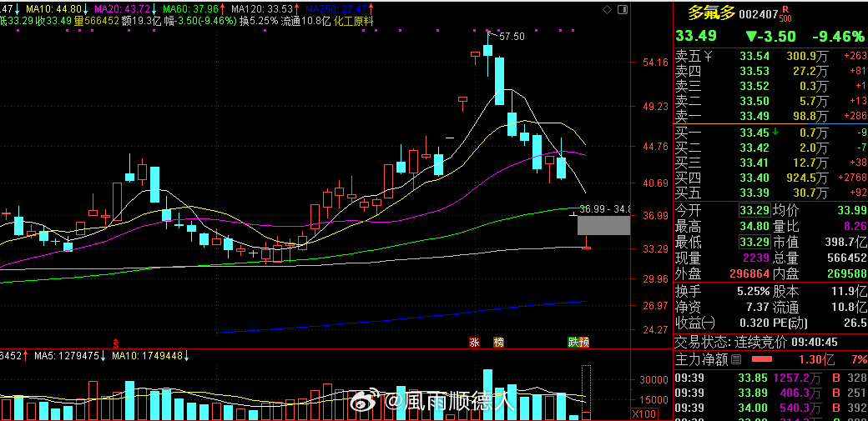Click the 多氟多 stock name

click(711, 13)
